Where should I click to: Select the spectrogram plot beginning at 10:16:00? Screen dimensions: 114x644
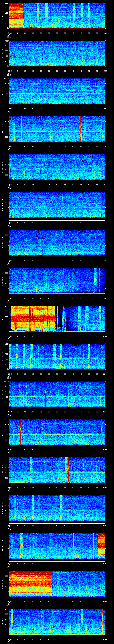click(x=57, y=584)
